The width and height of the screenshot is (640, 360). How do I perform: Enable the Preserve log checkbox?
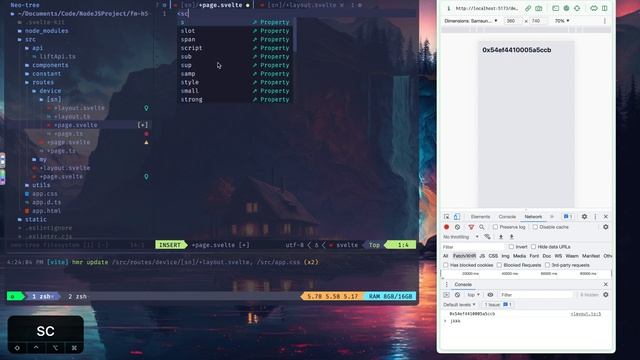click(x=495, y=227)
